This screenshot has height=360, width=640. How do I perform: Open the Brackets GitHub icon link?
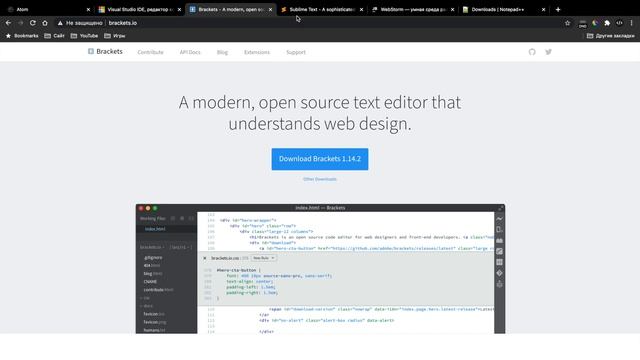(532, 52)
